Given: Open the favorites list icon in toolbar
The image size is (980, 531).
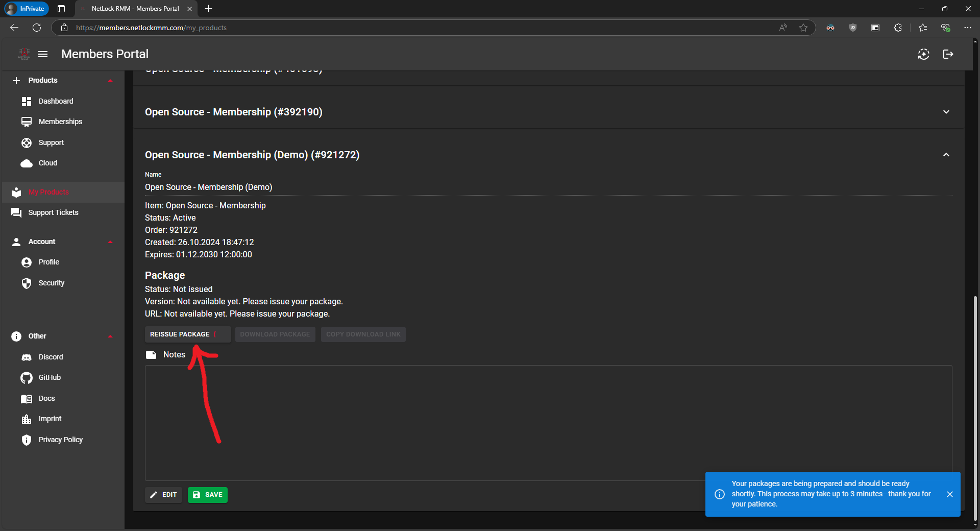Looking at the screenshot, I should (922, 28).
